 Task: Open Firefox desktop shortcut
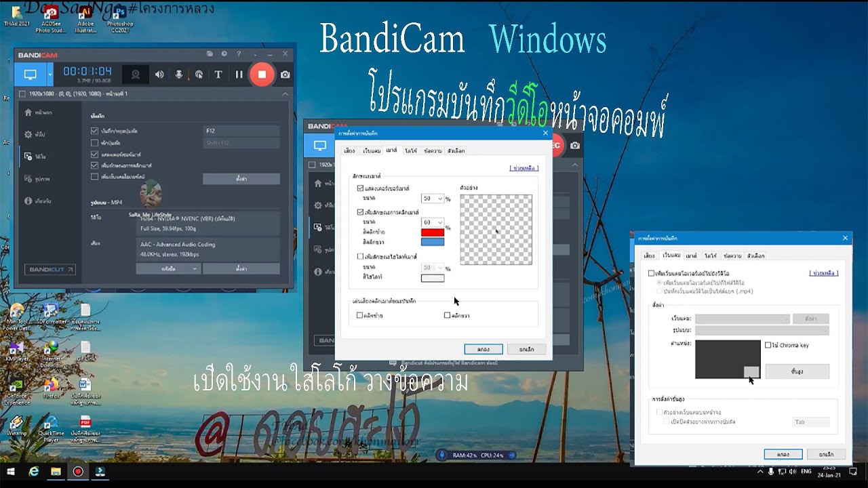click(51, 388)
